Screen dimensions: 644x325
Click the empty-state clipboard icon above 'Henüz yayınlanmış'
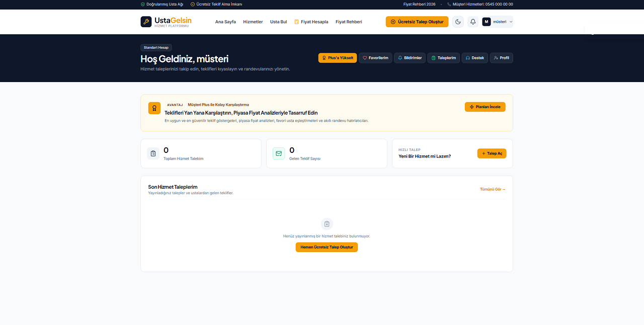327,224
